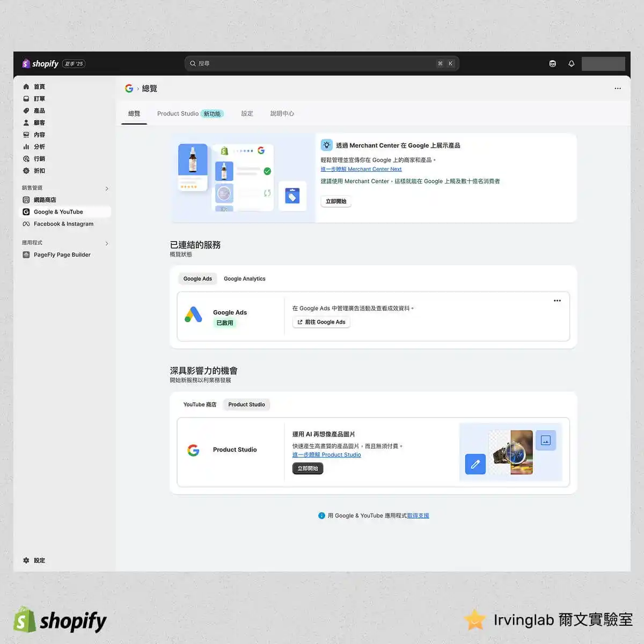Switch to the Product Studio 新功能 tab
This screenshot has height=644, width=644.
191,114
